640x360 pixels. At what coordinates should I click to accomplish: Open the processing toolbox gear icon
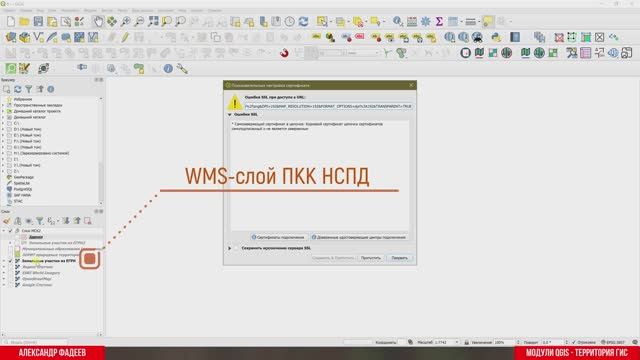click(425, 22)
